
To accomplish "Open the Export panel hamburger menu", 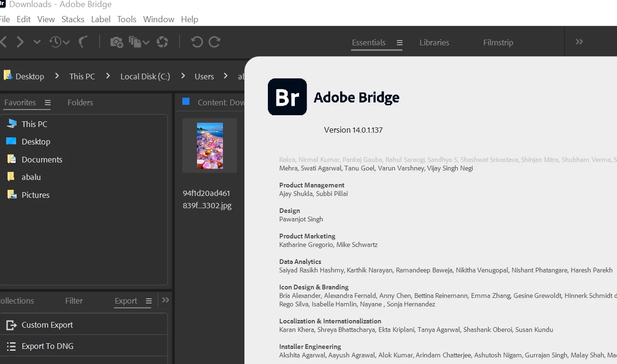I will [x=149, y=301].
